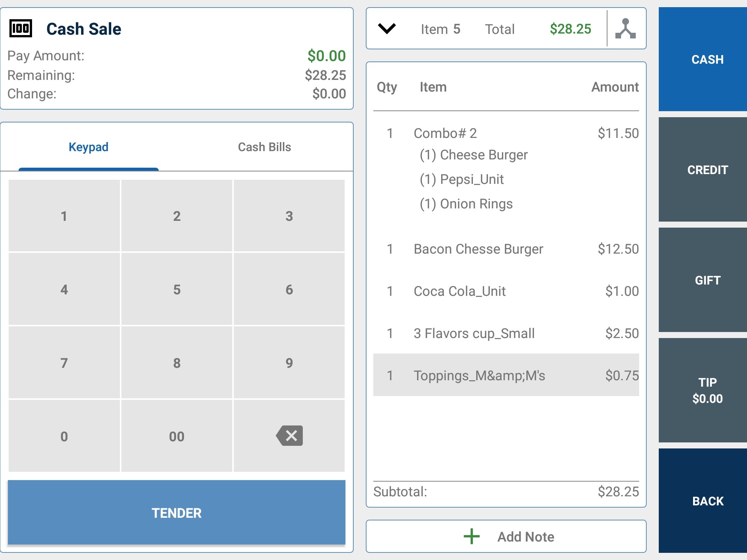Choose CREDIT payment method
The width and height of the screenshot is (747, 560).
[x=707, y=170]
